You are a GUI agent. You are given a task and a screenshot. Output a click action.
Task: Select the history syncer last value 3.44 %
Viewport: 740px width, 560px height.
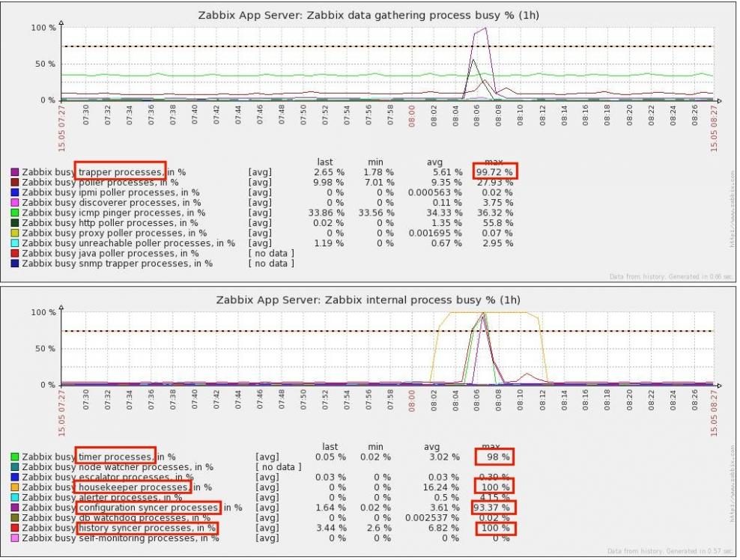click(x=330, y=528)
